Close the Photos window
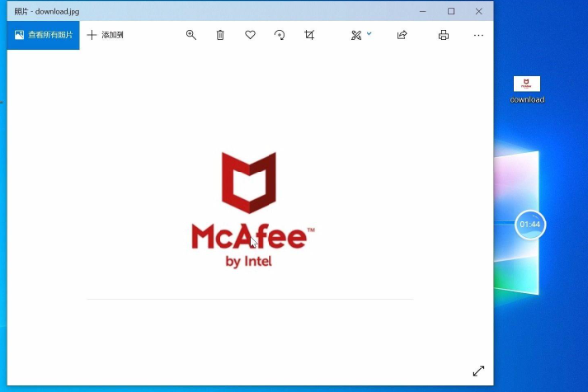 point(479,11)
